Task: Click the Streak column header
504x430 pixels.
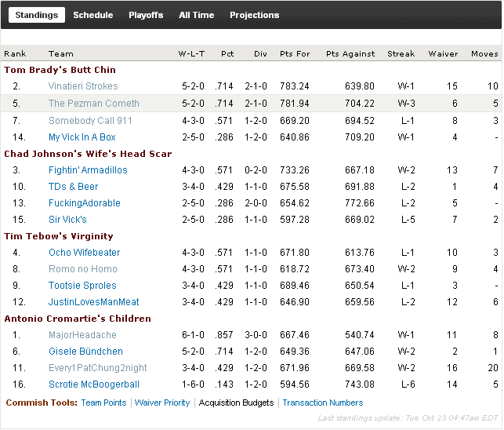Action: pyautogui.click(x=401, y=53)
